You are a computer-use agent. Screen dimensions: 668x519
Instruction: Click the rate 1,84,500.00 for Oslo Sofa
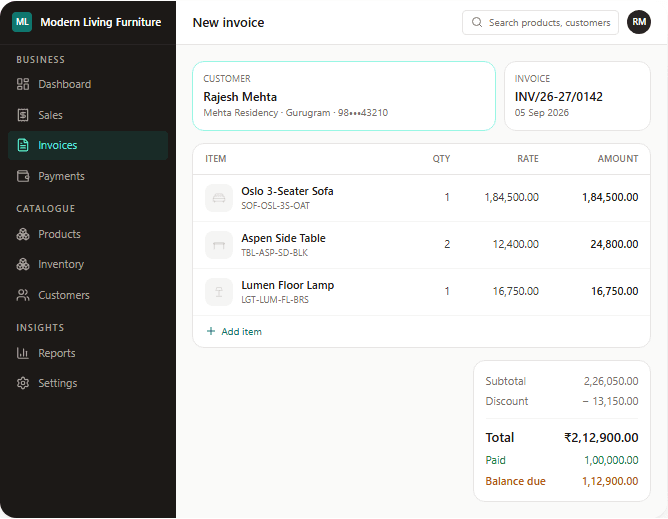click(512, 197)
